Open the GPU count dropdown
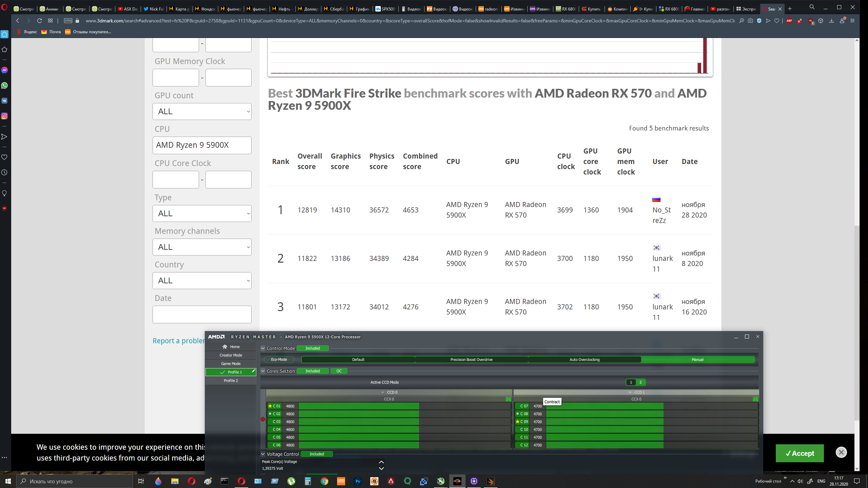Image resolution: width=868 pixels, height=488 pixels. click(x=202, y=111)
